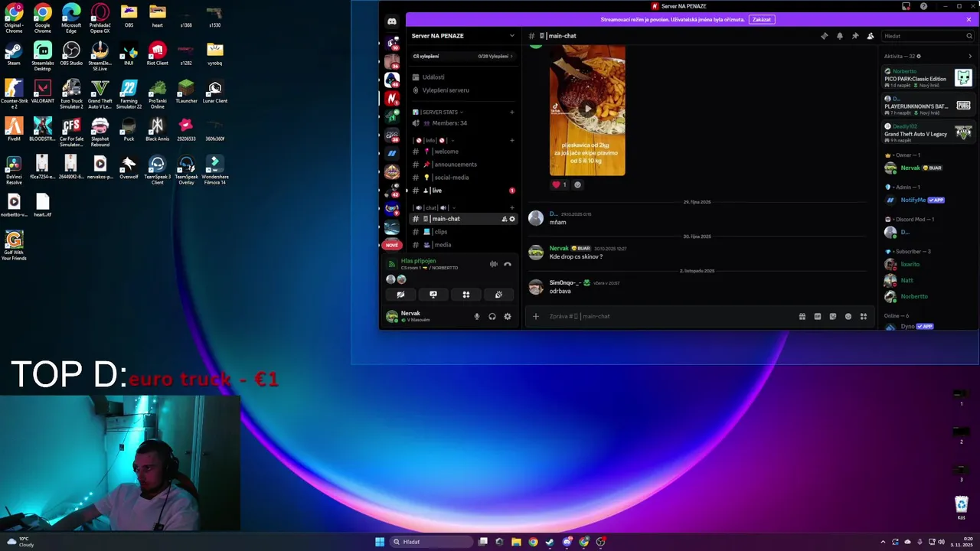Collapse the chat category
980x551 pixels.
coord(434,208)
